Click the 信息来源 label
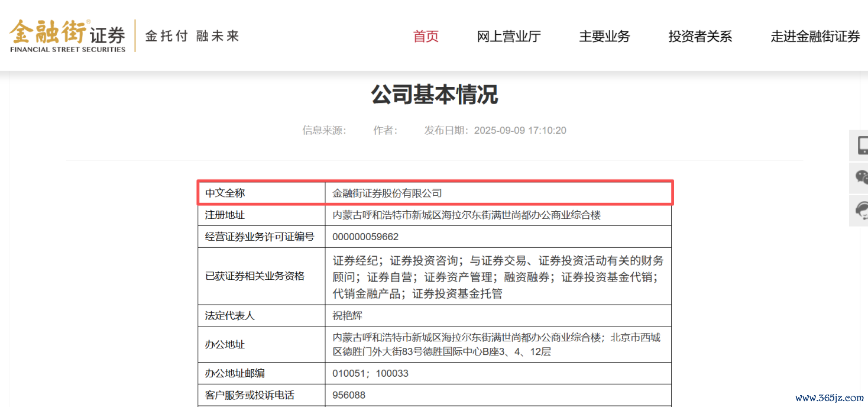 tap(325, 130)
